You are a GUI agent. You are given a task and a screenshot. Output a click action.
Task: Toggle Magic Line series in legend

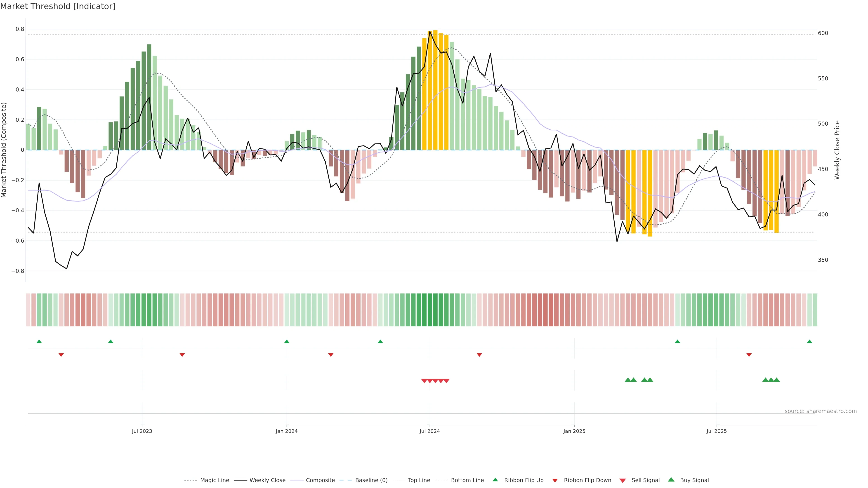coord(214,480)
